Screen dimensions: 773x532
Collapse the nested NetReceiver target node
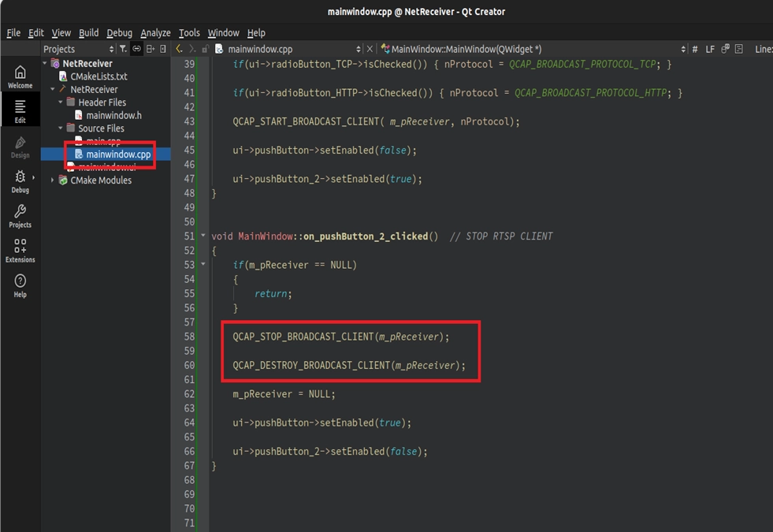tap(53, 89)
